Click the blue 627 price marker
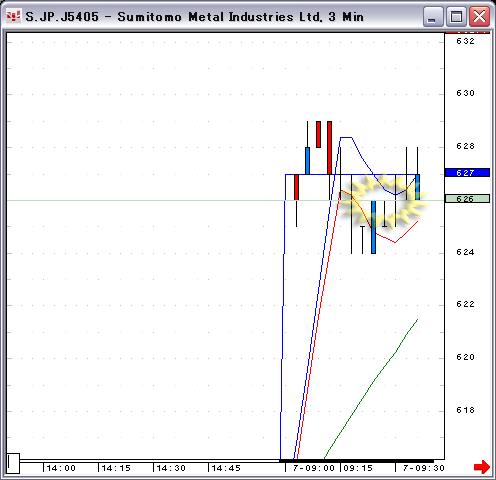Viewport: 496px width, 480px height. (467, 173)
